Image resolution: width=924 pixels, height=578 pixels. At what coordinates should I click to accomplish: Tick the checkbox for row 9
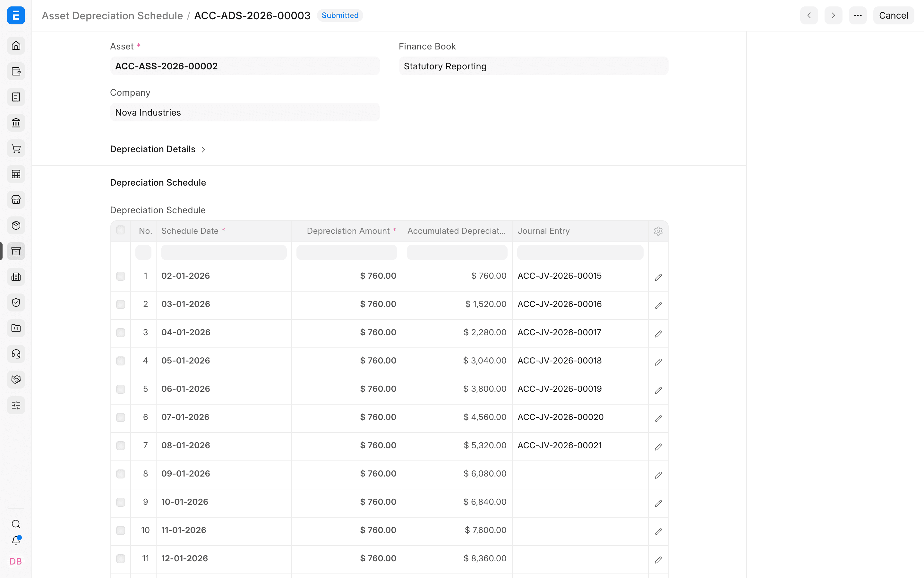(x=121, y=502)
